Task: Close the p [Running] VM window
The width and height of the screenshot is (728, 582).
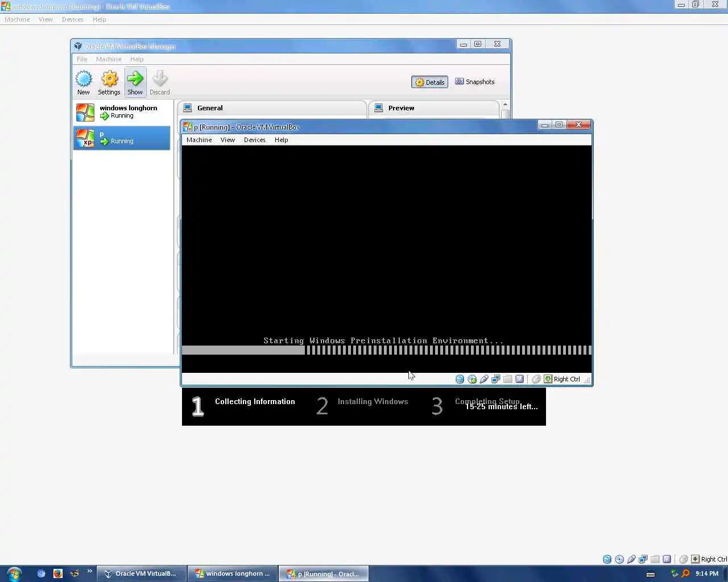Action: pos(578,125)
